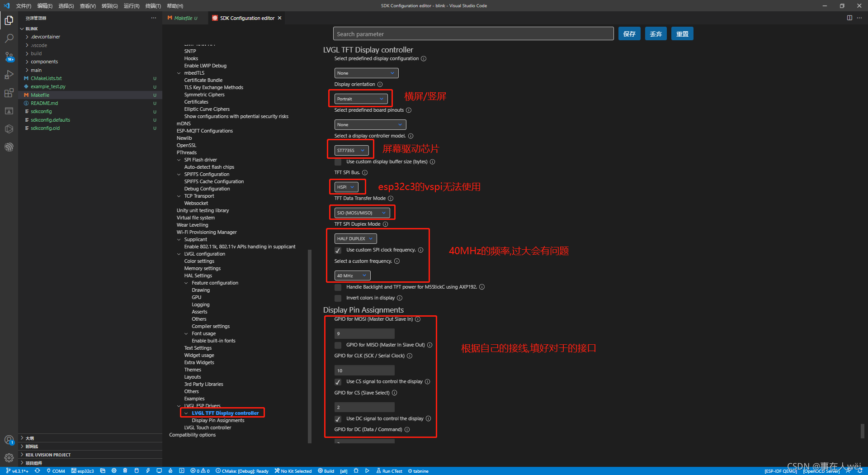Open the ST7735S controller model dropdown
This screenshot has height=475, width=868.
(351, 151)
